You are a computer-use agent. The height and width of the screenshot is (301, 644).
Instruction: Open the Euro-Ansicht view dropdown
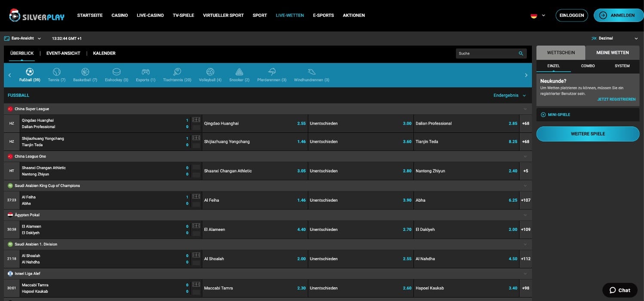(x=22, y=38)
